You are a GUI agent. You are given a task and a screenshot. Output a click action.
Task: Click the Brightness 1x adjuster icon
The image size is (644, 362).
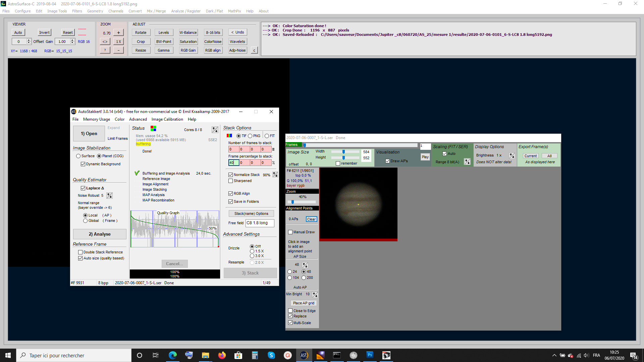click(512, 156)
